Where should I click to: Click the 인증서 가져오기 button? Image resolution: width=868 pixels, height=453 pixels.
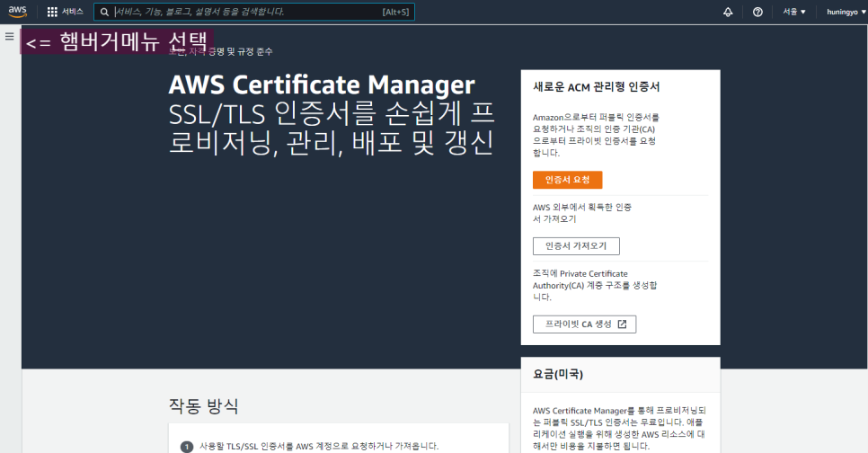tap(576, 246)
